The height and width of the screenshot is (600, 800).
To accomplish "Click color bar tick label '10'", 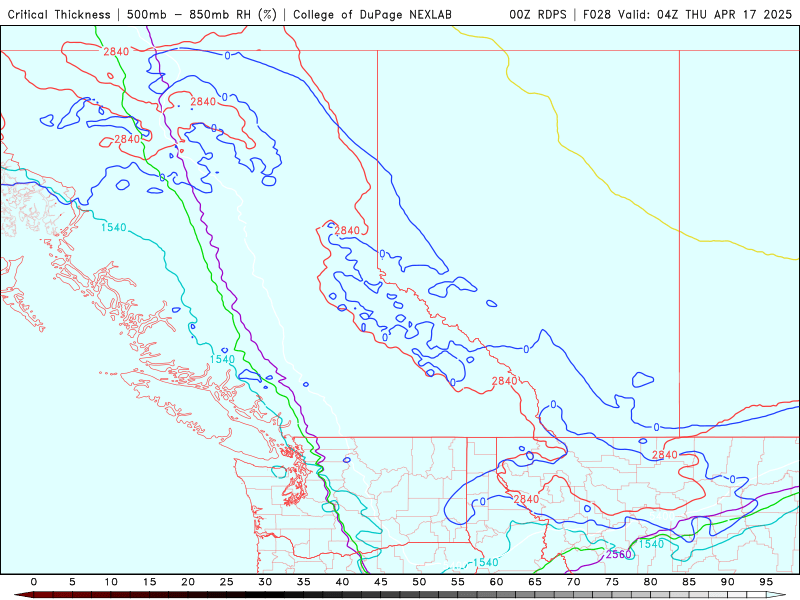I will coord(111,582).
